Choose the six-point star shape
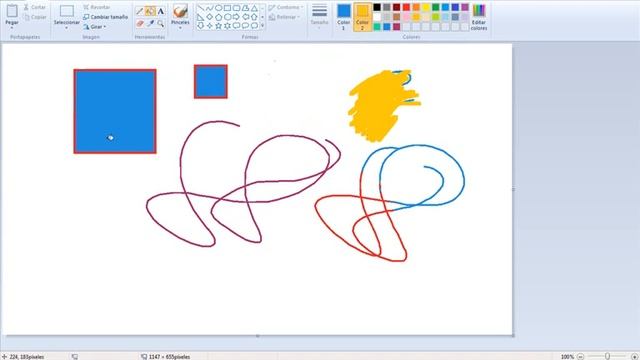 (x=227, y=26)
